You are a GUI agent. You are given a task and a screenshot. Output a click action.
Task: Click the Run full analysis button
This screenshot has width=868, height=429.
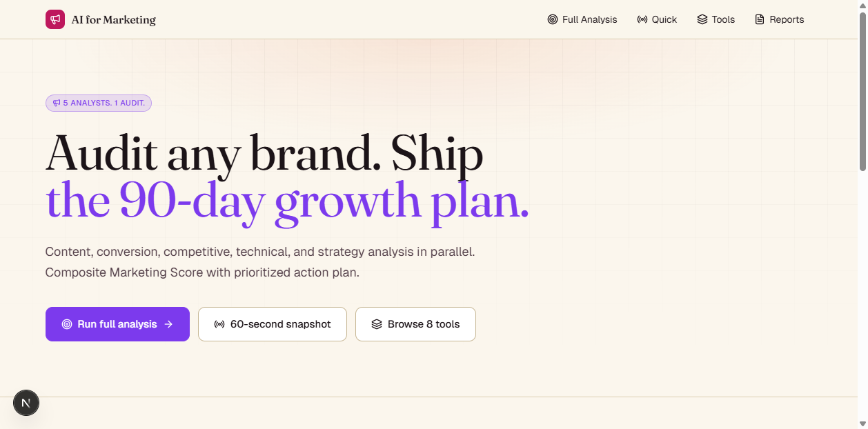[x=117, y=324]
